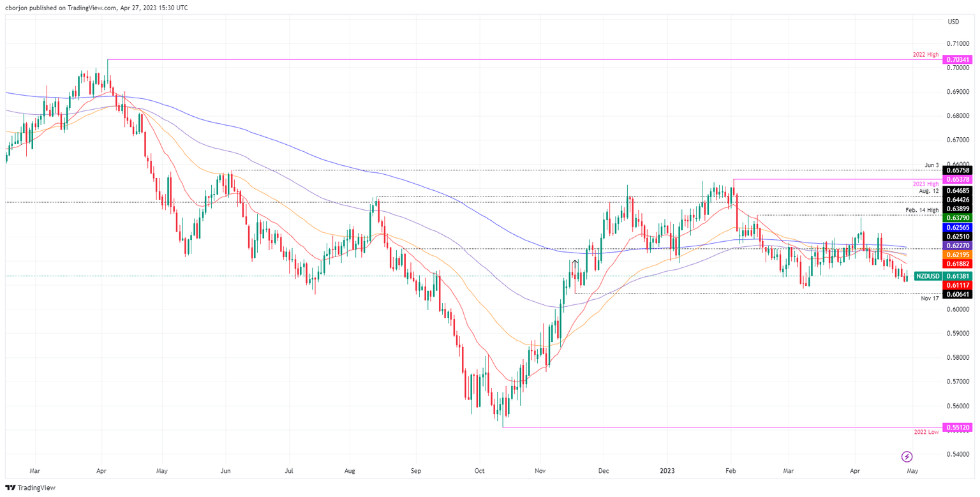Click the publication timestamp text at top left
Screen dimensions: 980x497
point(94,8)
